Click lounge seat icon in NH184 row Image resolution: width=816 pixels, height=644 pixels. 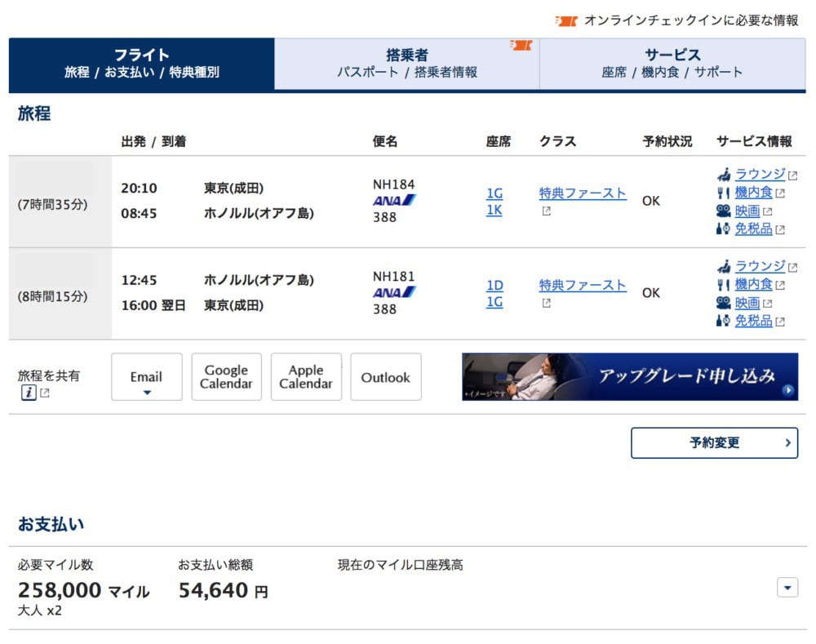[723, 174]
